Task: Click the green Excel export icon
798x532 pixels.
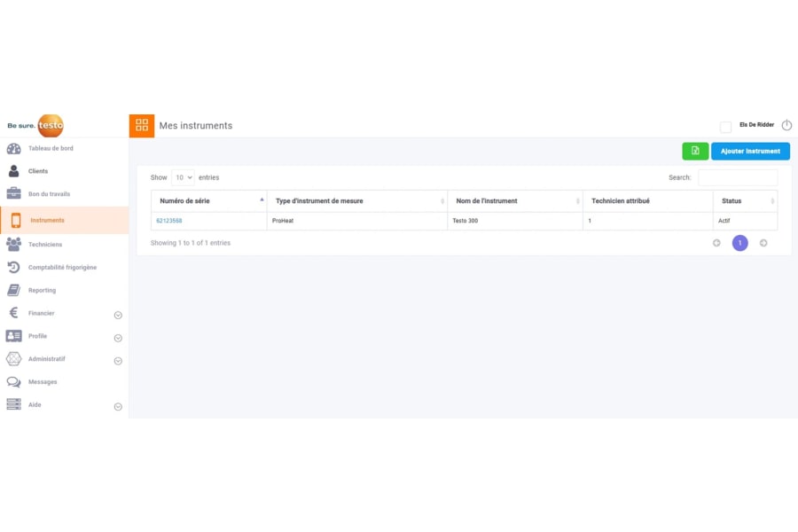Action: (x=695, y=151)
